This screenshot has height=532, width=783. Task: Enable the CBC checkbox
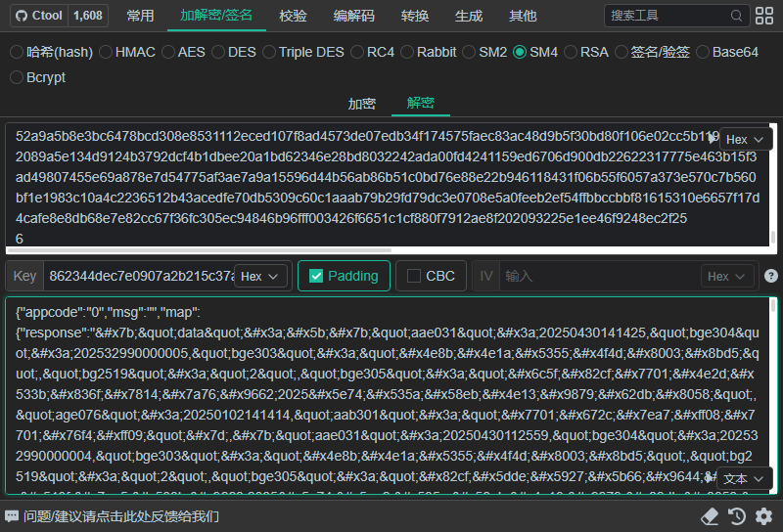tap(414, 276)
